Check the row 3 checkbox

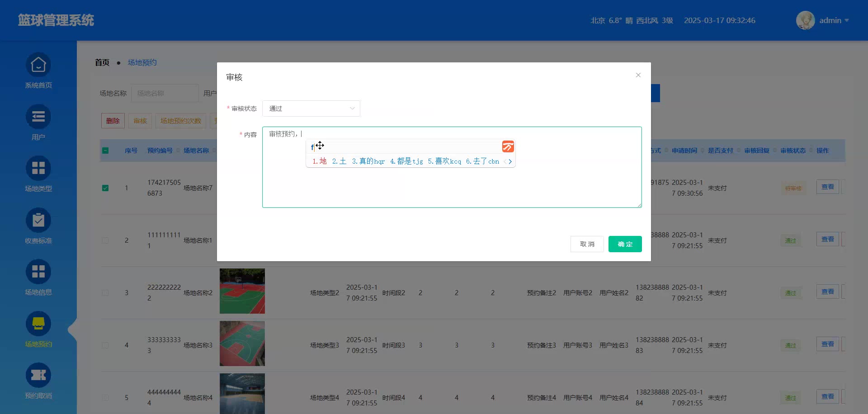click(105, 293)
